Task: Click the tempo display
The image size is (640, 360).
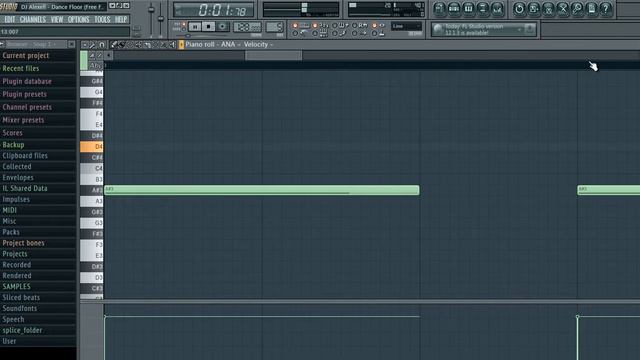Action: coord(247,27)
